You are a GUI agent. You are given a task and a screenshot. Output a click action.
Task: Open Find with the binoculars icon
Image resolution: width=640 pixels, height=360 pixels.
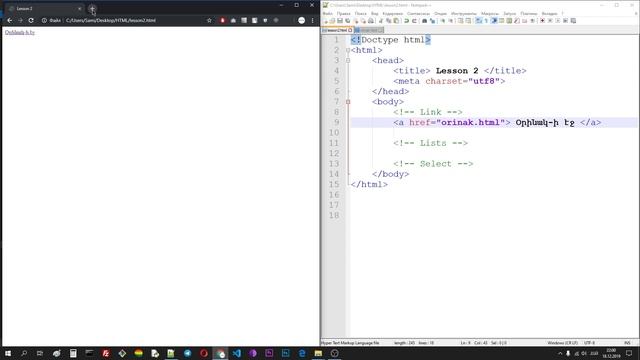point(424,21)
